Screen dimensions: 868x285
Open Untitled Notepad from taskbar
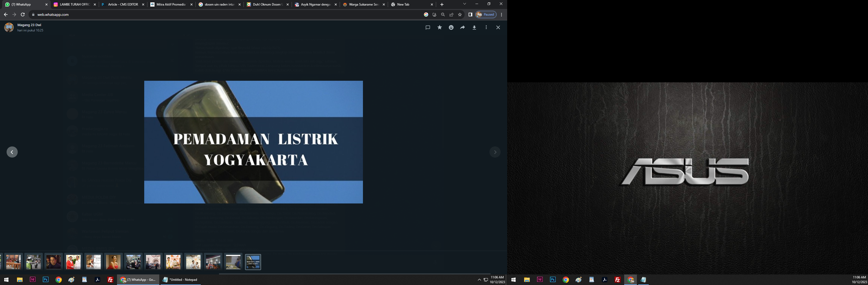point(180,280)
